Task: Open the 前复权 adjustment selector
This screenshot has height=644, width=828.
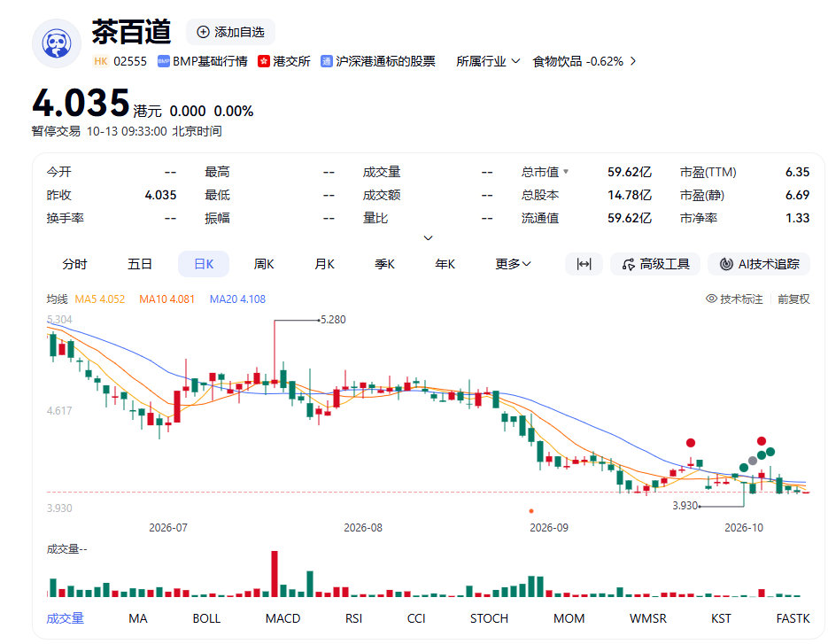Action: pyautogui.click(x=793, y=299)
